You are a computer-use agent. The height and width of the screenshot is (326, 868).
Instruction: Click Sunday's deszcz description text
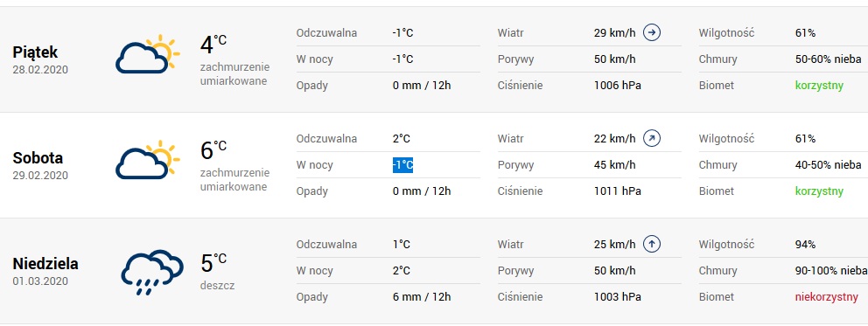coord(217,286)
